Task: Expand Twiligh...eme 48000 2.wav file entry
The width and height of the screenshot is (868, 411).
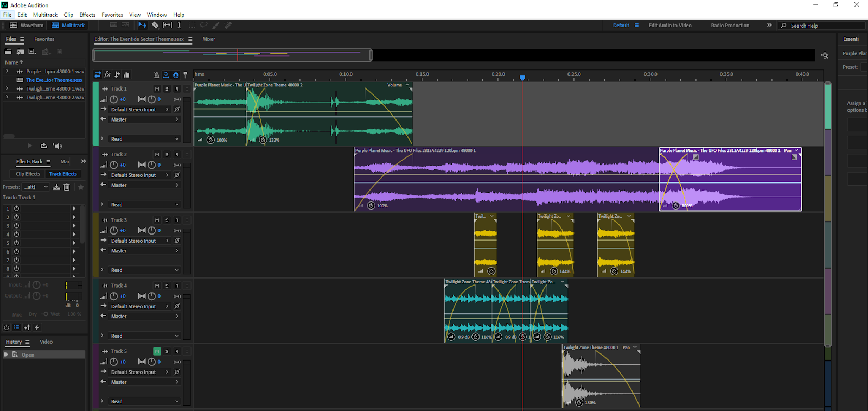Action: (x=7, y=97)
